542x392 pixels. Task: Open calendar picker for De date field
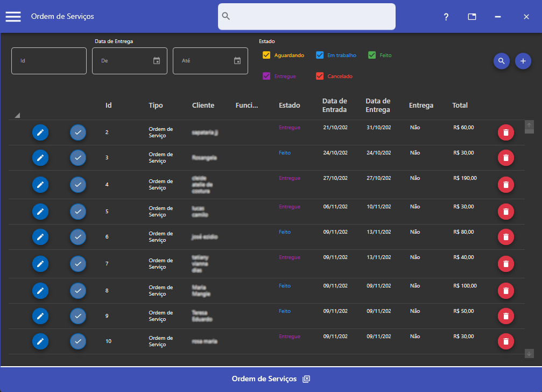tap(157, 61)
